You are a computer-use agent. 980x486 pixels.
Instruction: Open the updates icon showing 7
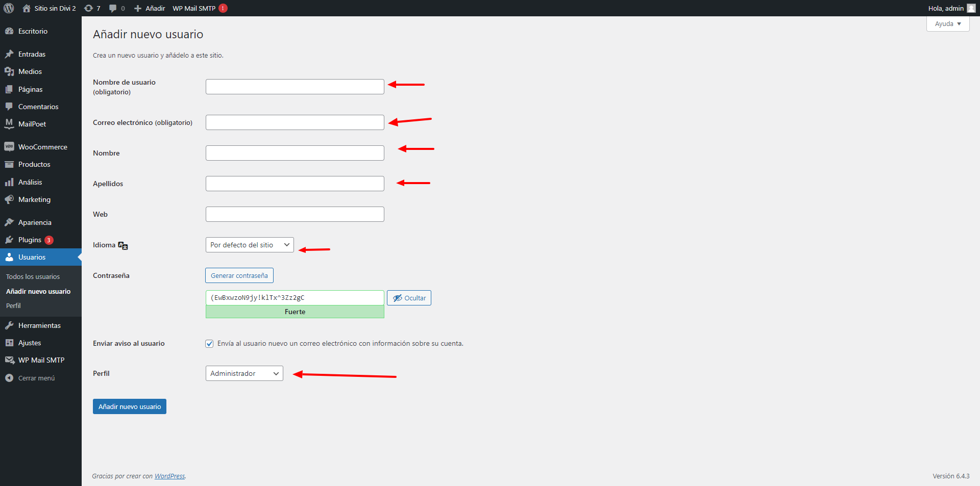click(88, 8)
